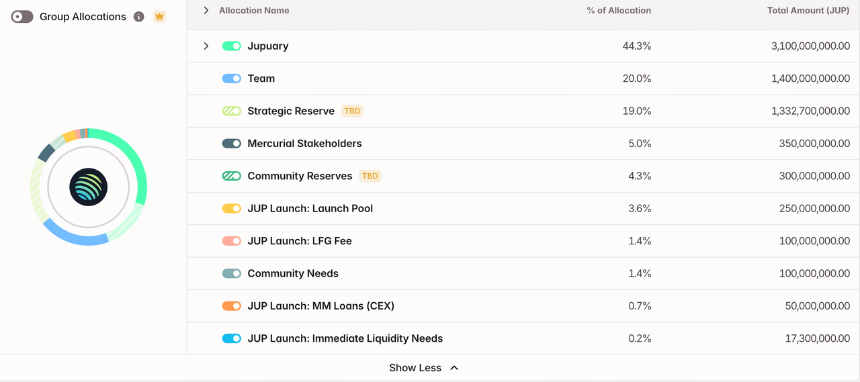Expand the Jupuary allocation row
Screen dimensions: 860x382
pos(206,46)
